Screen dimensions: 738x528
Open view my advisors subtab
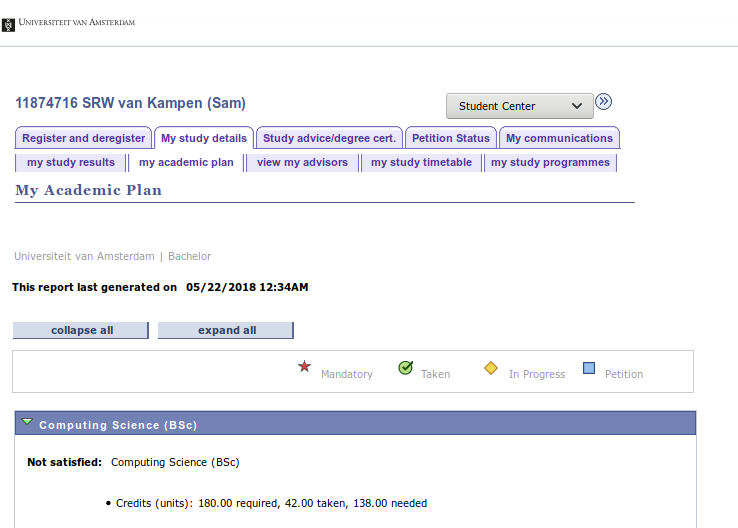click(302, 162)
